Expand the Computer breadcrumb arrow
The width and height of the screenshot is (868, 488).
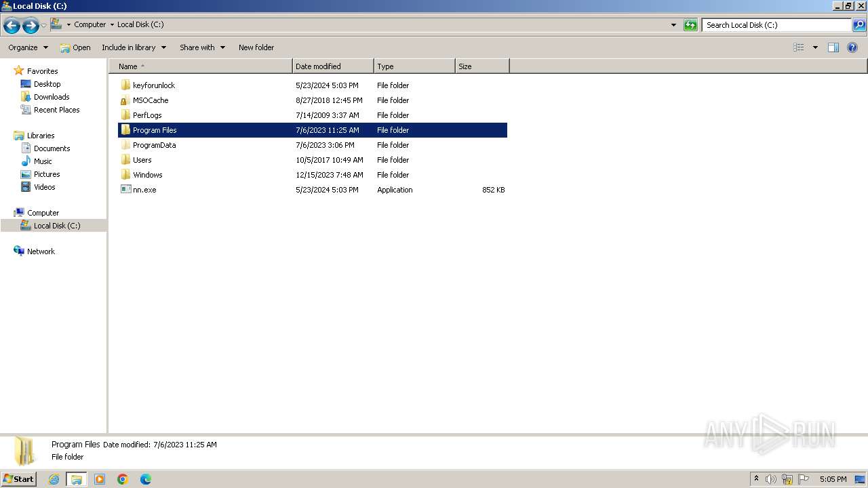(112, 24)
